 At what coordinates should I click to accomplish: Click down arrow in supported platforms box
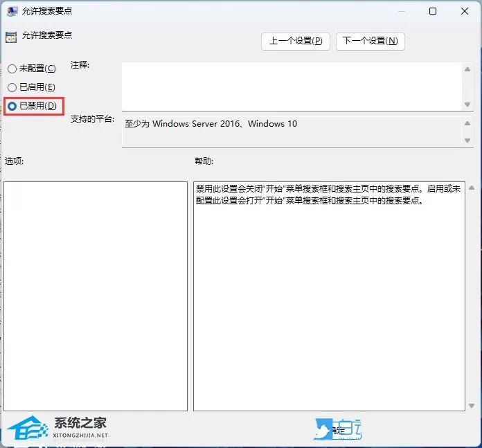pos(467,141)
